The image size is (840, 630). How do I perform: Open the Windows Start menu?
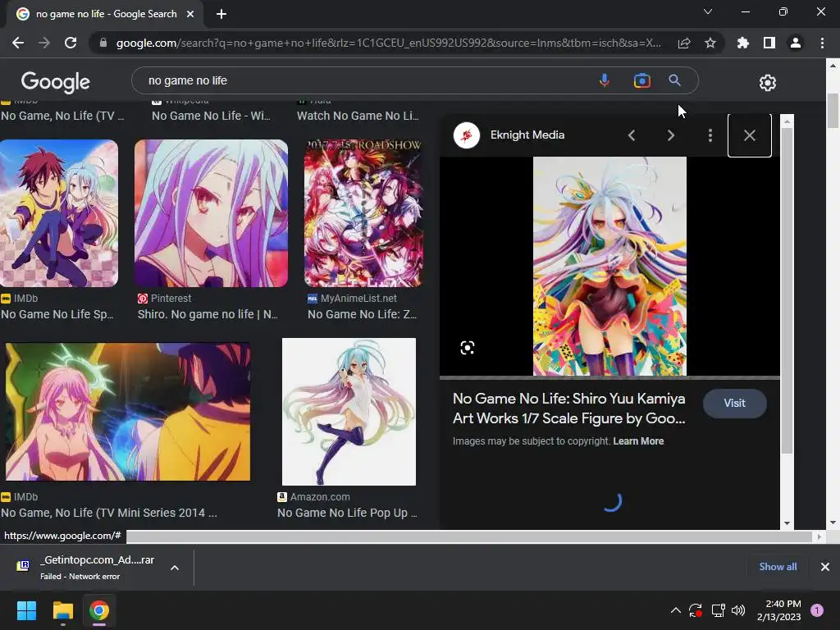(26, 610)
